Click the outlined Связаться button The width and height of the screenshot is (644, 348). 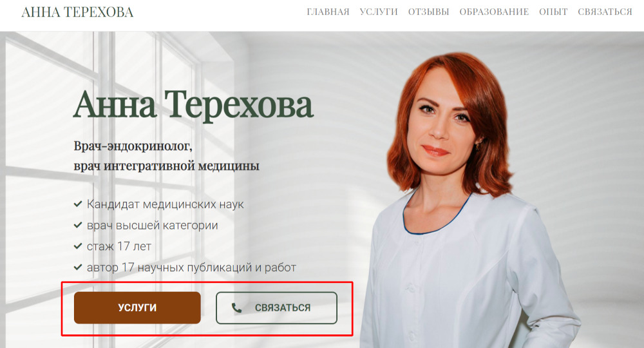coord(276,308)
